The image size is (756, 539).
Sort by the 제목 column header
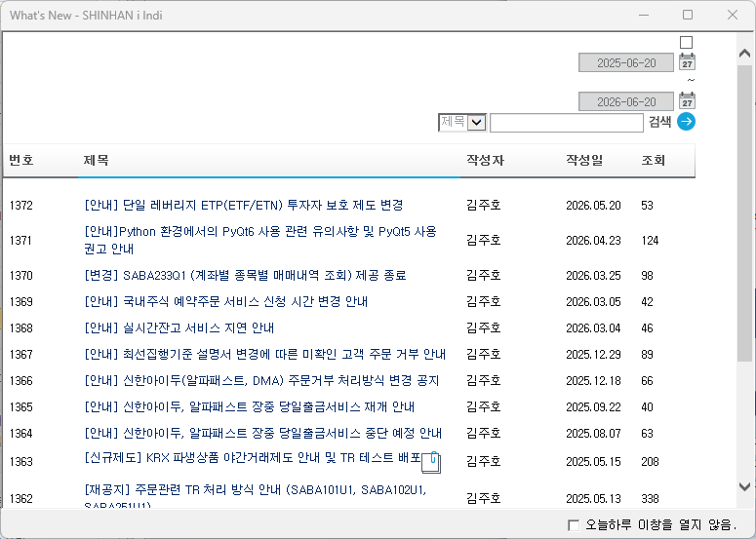(96, 160)
